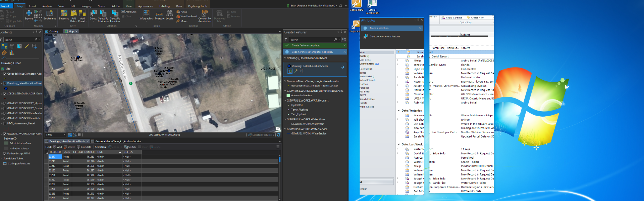Click Calculate field button
This screenshot has width=644, height=201.
(x=84, y=147)
